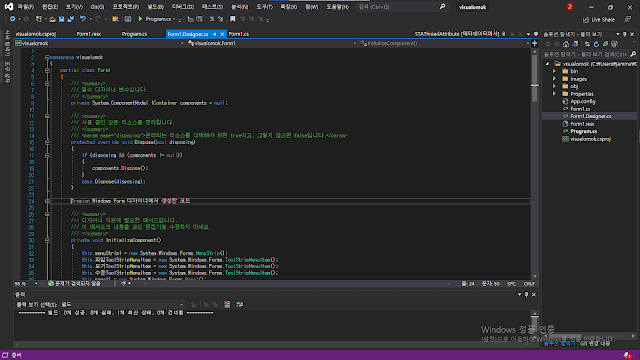
Task: Open the zoom percentage dropdown in editor
Action: pyautogui.click(x=36, y=284)
